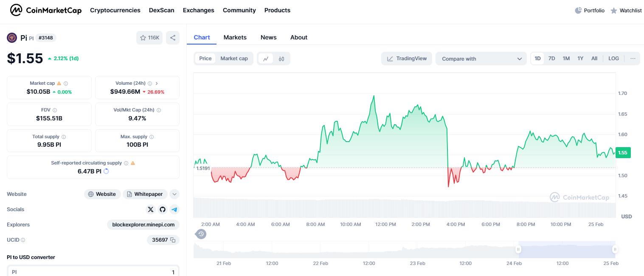Image resolution: width=644 pixels, height=276 pixels.
Task: Open the Products menu
Action: [x=277, y=10]
